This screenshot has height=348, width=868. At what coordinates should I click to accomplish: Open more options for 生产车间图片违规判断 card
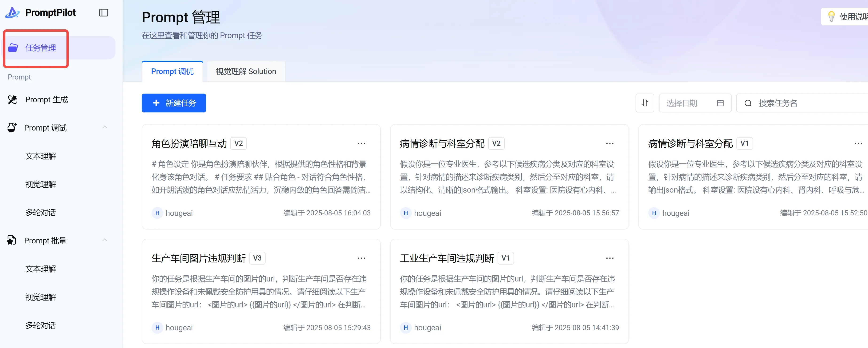click(x=361, y=258)
